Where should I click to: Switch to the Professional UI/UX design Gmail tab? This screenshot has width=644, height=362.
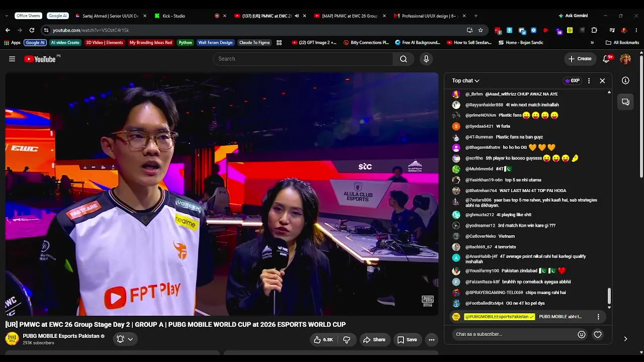(x=427, y=16)
